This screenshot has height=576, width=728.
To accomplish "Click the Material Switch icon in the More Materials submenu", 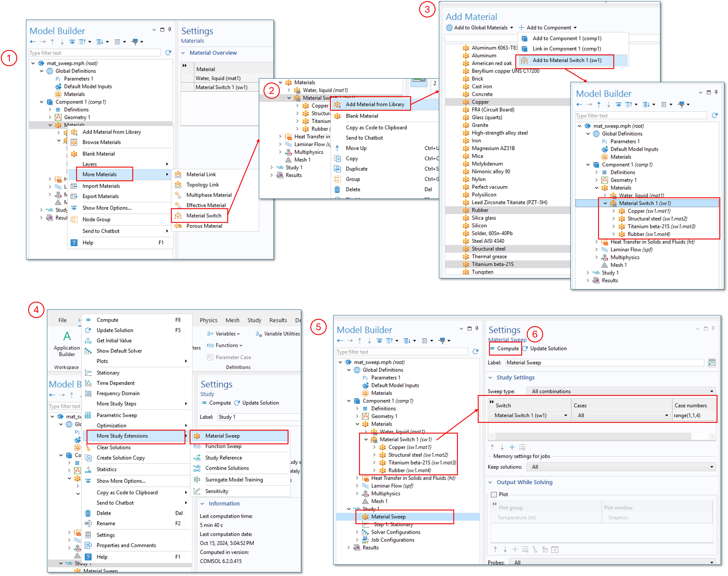I will pos(178,215).
